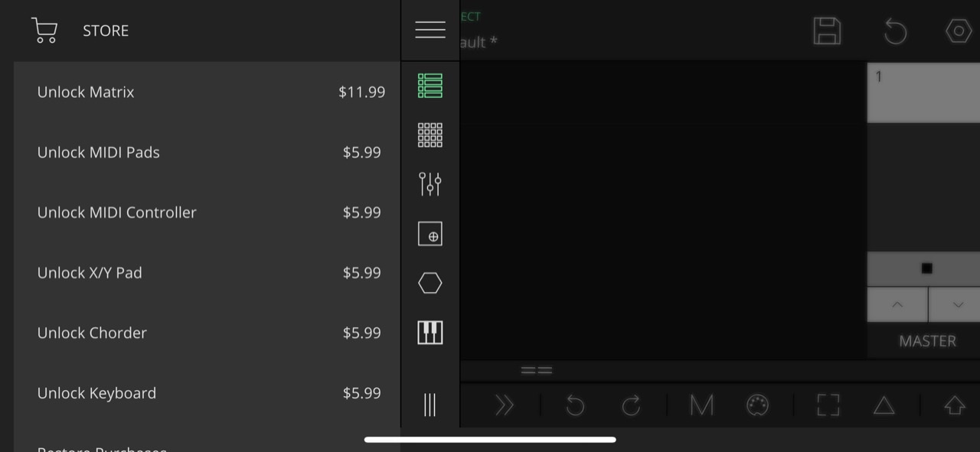Image resolution: width=980 pixels, height=452 pixels.
Task: Click the undo arrow in the bottom toolbar
Action: click(575, 405)
